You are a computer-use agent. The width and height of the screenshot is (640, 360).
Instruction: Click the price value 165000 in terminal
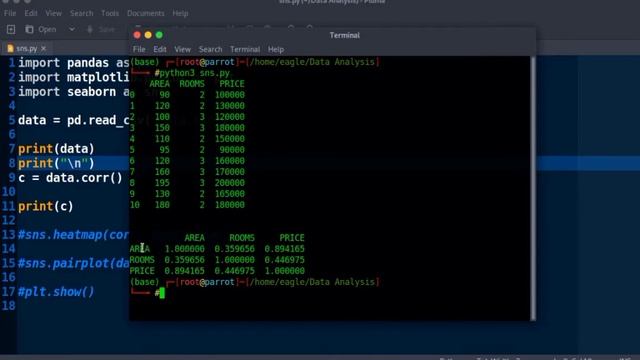(x=230, y=194)
